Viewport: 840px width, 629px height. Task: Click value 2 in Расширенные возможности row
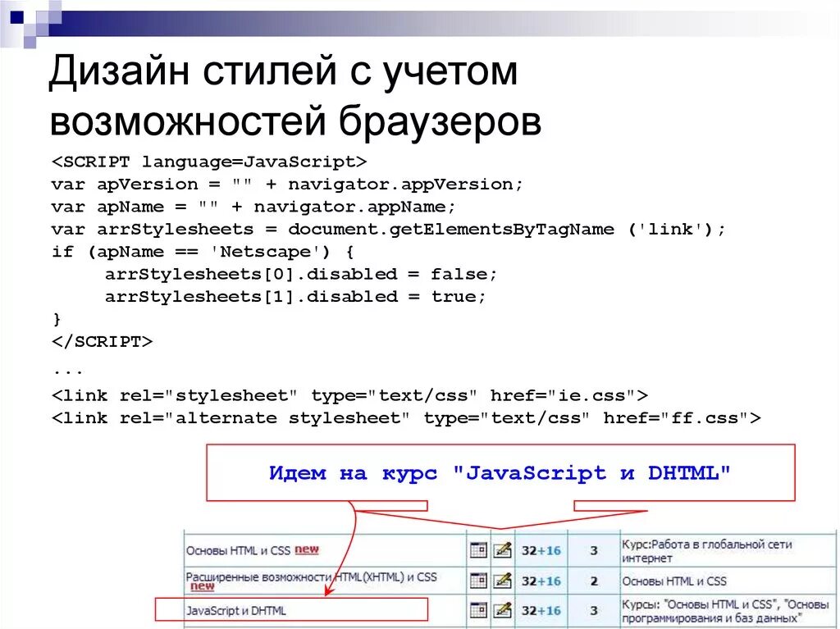[594, 581]
